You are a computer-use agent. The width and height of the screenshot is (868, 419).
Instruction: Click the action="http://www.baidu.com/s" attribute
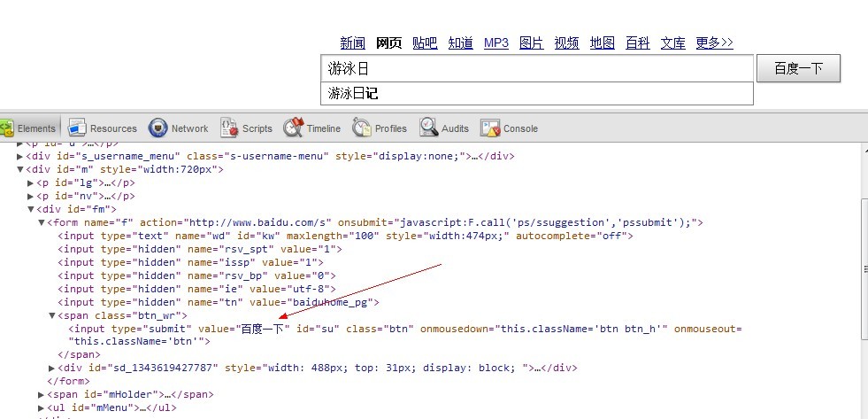pyautogui.click(x=236, y=222)
